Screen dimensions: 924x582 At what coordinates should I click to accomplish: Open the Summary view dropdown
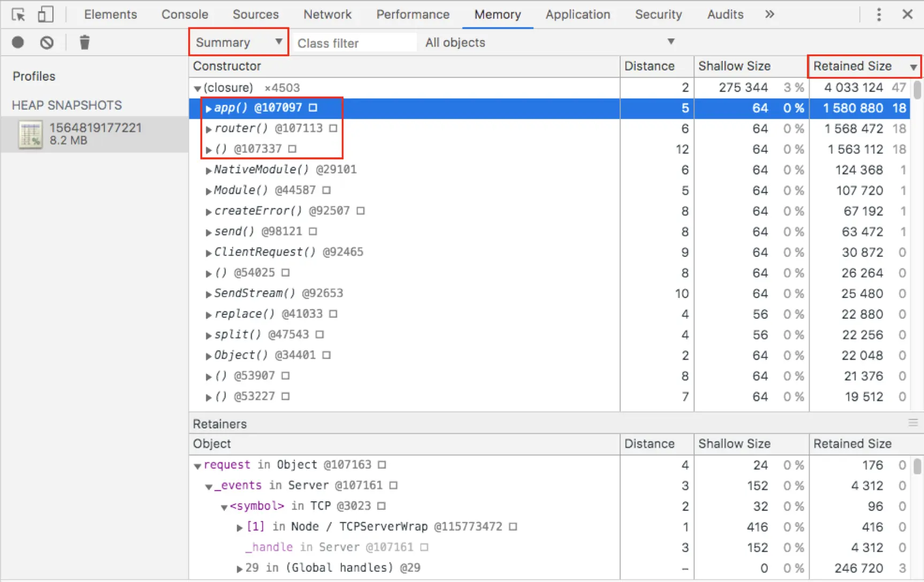[x=239, y=42]
